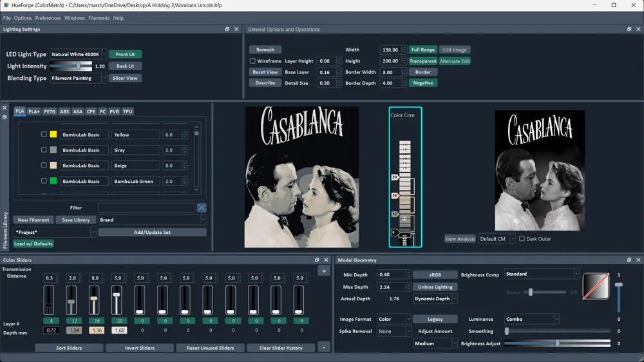Screen dimensions: 644x362
Task: Close the General Options and Operations panel
Action: (x=638, y=29)
